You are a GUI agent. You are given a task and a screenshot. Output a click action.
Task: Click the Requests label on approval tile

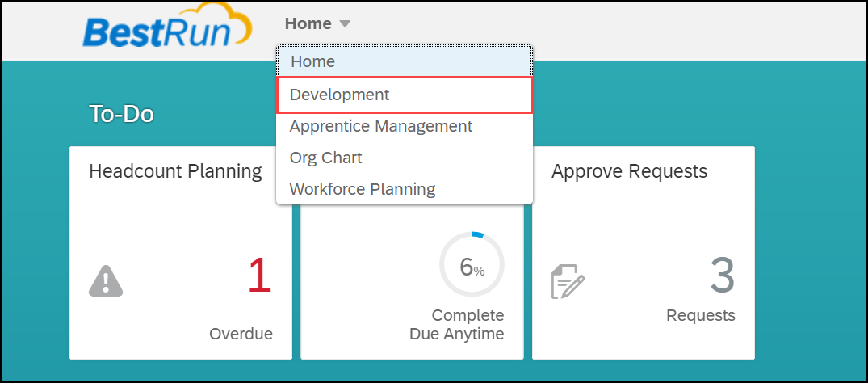(x=701, y=315)
